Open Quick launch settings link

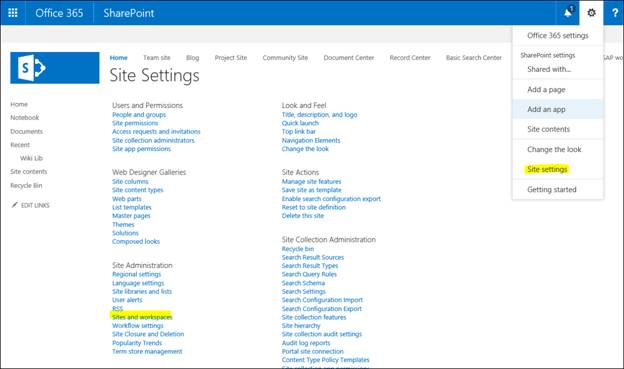coord(300,123)
